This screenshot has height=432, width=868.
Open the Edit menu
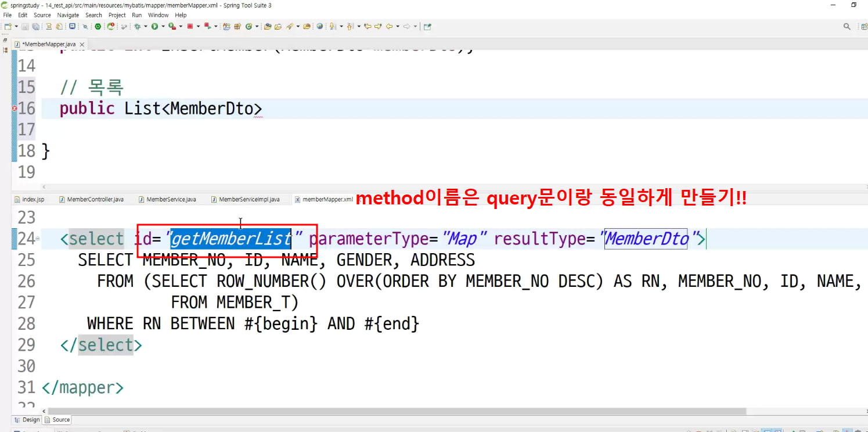pos(23,15)
